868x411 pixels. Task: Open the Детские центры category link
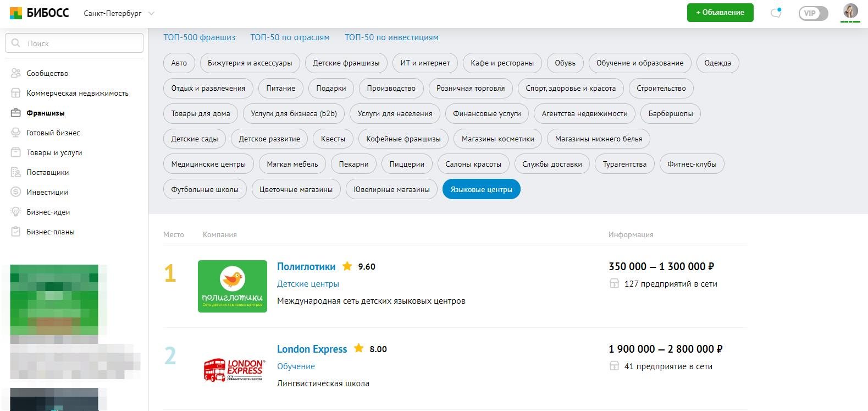tap(308, 284)
